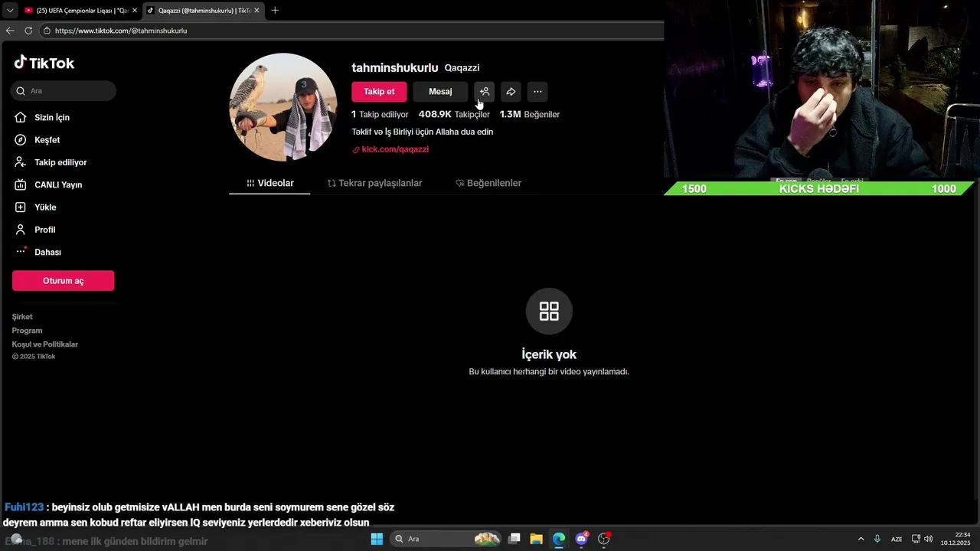Click the taskbar Ara search box

(447, 539)
